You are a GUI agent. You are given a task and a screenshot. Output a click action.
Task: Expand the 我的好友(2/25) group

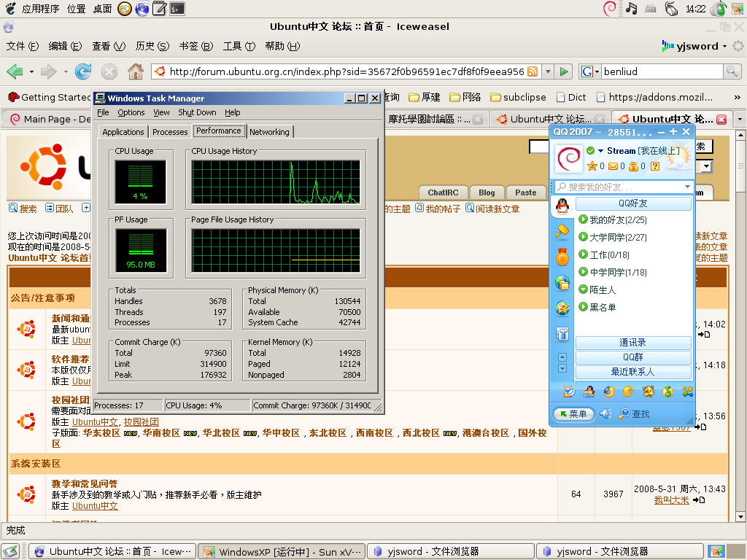tap(583, 219)
